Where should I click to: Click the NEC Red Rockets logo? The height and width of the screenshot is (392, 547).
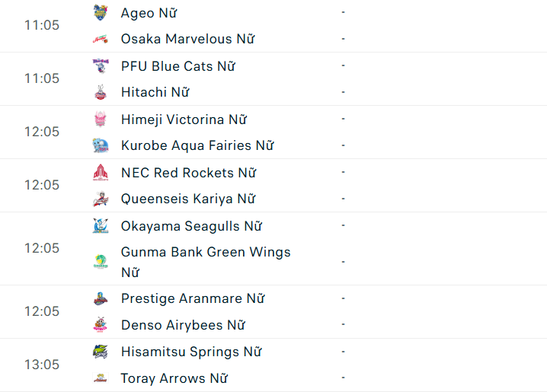tap(101, 173)
